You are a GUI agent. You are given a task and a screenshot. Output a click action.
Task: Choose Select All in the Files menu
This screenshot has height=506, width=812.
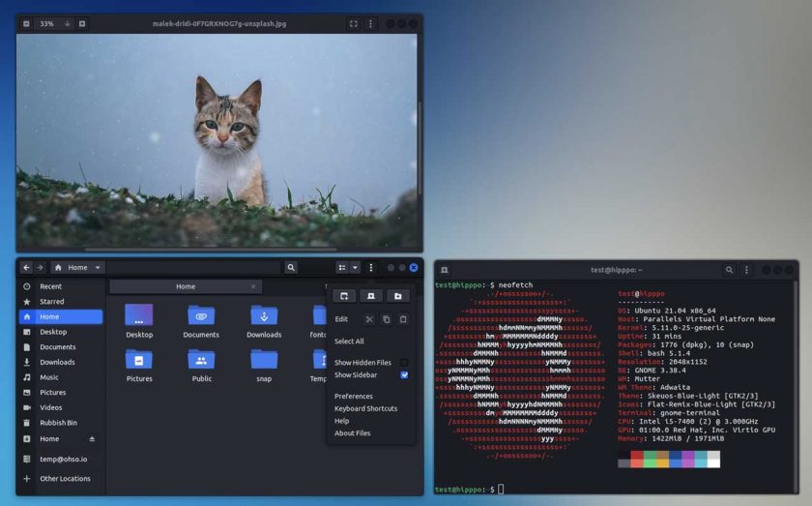coord(349,342)
